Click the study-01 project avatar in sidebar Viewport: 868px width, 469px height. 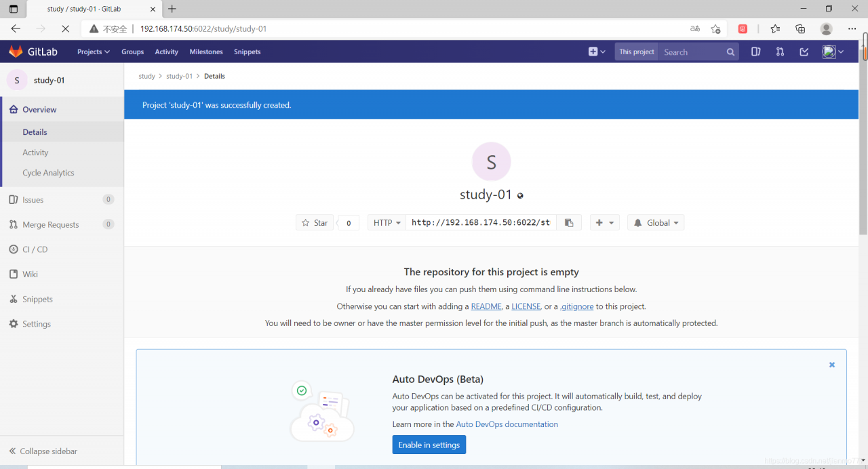point(17,80)
